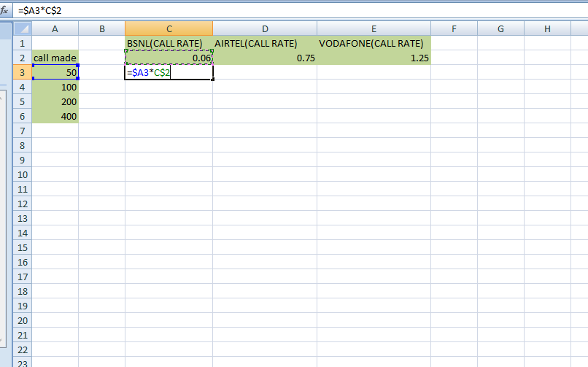
Task: Click the Insert Function fx icon
Action: tap(4, 10)
